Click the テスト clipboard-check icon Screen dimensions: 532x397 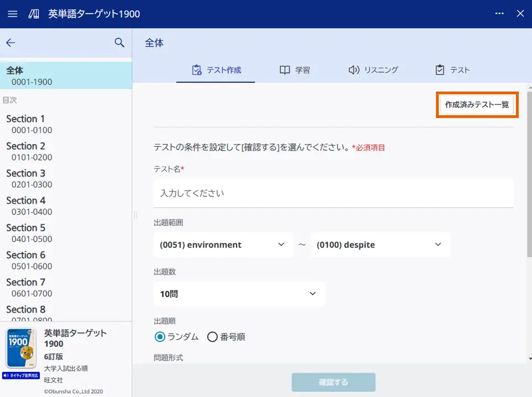(x=440, y=69)
